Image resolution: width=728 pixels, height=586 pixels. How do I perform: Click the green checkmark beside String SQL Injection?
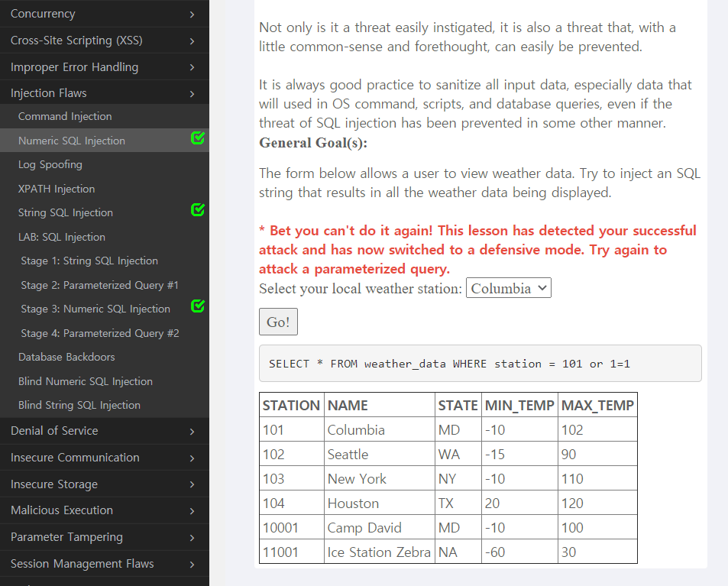point(198,210)
